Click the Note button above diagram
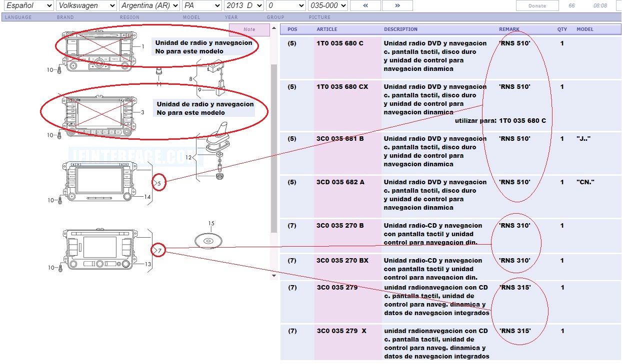Screen dimensions: 622x364 249,29
